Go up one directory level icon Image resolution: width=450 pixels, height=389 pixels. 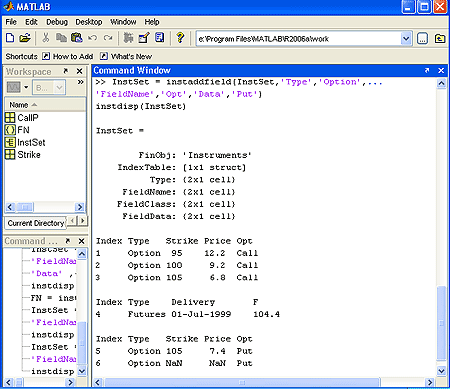click(x=440, y=39)
